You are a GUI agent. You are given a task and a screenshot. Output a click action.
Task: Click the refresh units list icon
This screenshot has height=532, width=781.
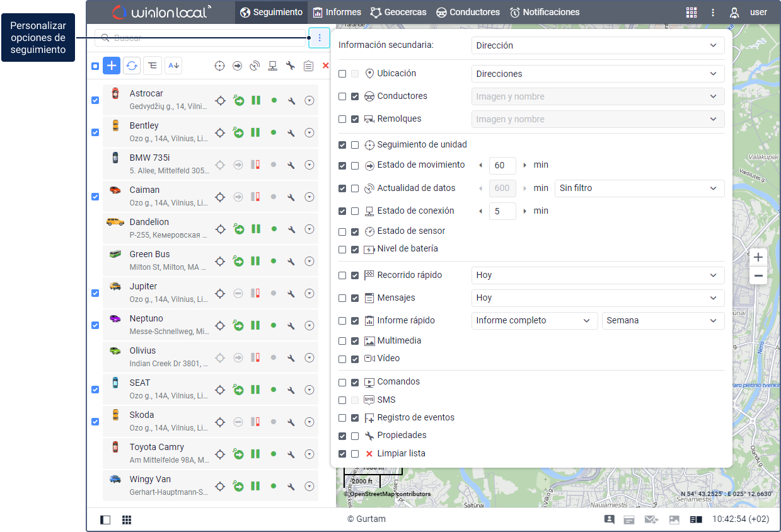click(132, 66)
